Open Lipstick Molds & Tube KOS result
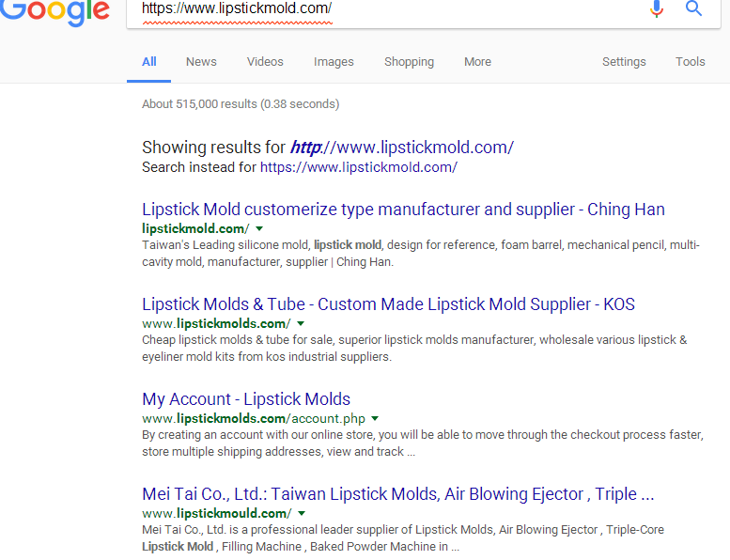 pos(388,304)
